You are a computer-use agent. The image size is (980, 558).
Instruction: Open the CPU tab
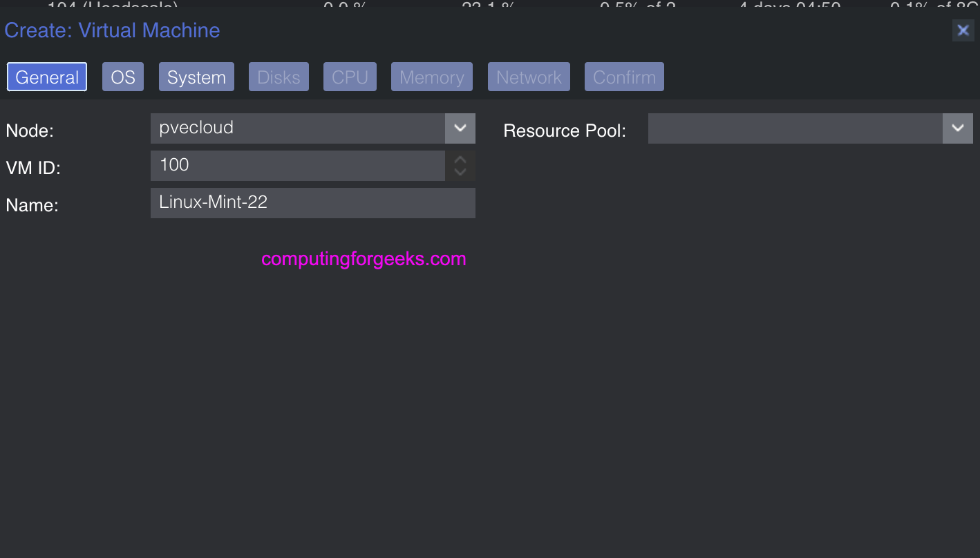pyautogui.click(x=350, y=77)
